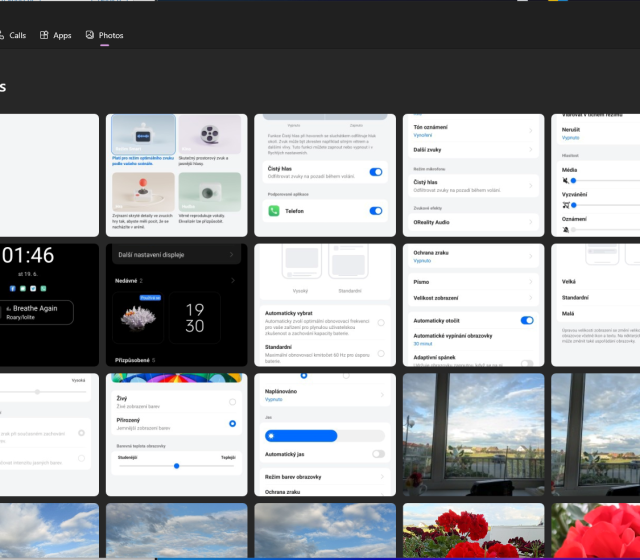Click the Photos picture icon
Viewport: 640px width, 560px height.
coord(90,35)
